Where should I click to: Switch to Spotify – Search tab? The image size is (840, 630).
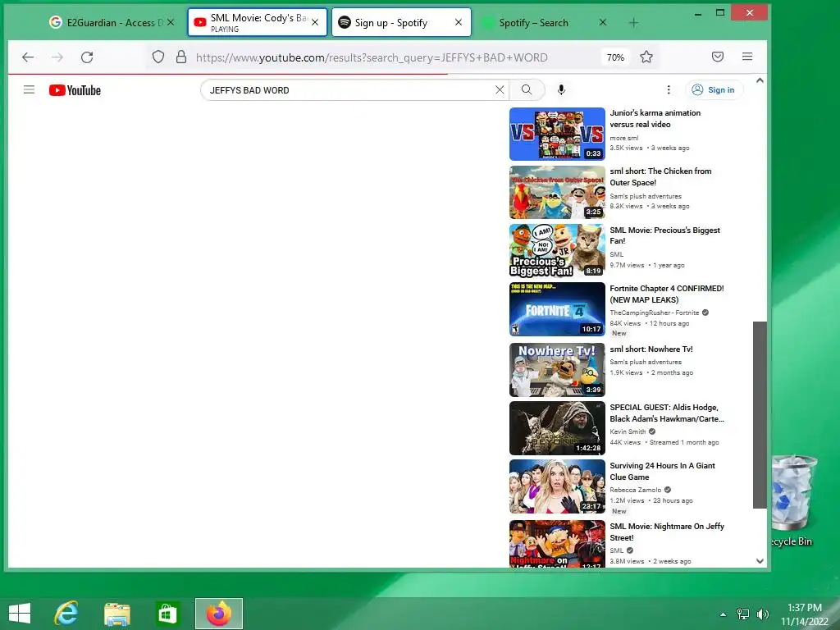[x=546, y=22]
